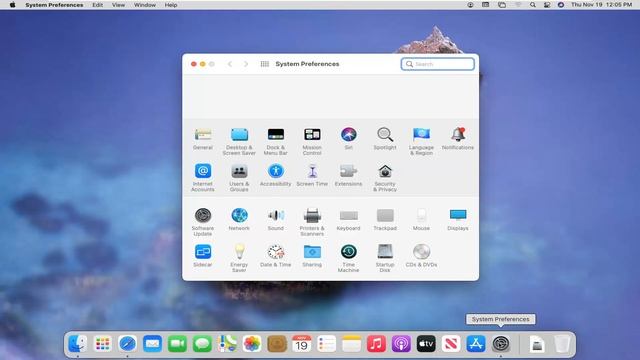Open Trash from the Dock

coord(562,344)
